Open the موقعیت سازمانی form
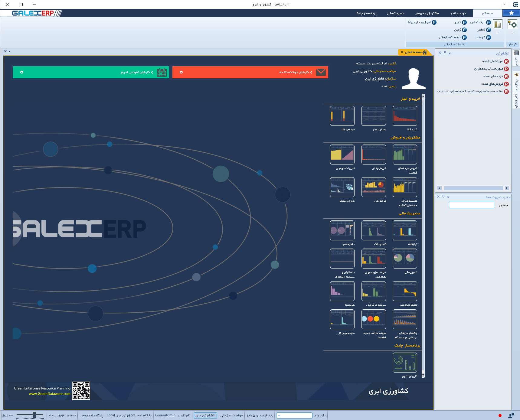This screenshot has width=520, height=420. tap(453, 37)
